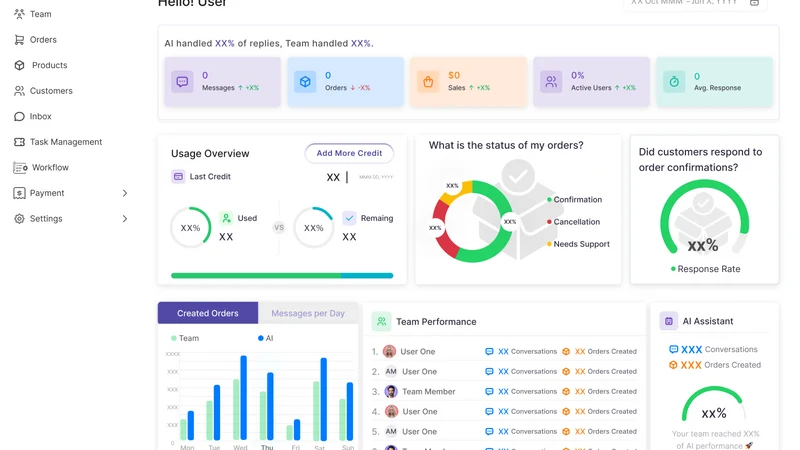This screenshot has height=450, width=800.
Task: Click the Sat AI blue bar
Action: (x=323, y=399)
